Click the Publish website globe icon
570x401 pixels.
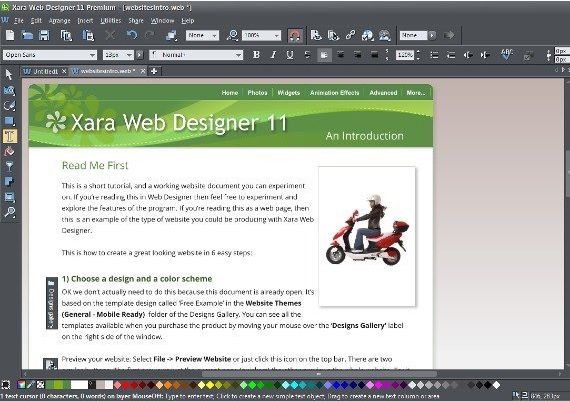coord(368,35)
